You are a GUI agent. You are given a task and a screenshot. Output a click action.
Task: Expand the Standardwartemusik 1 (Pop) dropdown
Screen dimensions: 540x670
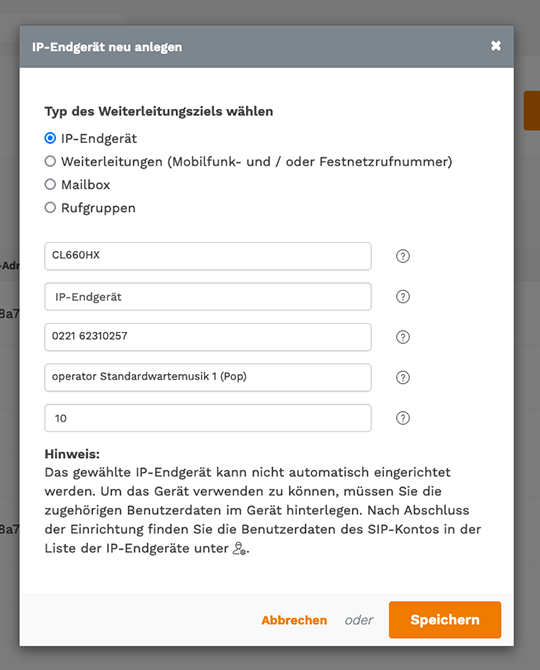click(x=208, y=377)
